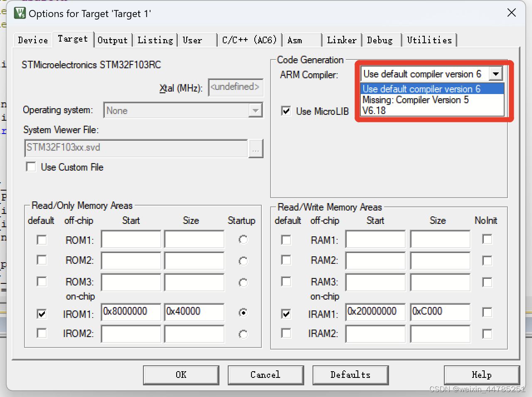The image size is (532, 397).
Task: Select IROM1 Startup radio button
Action: pos(243,313)
